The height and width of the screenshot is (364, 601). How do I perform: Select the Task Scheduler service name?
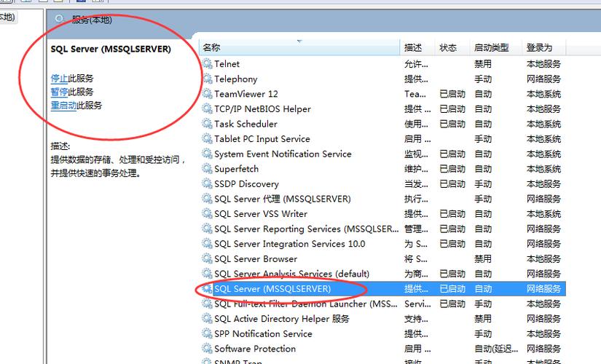[245, 124]
